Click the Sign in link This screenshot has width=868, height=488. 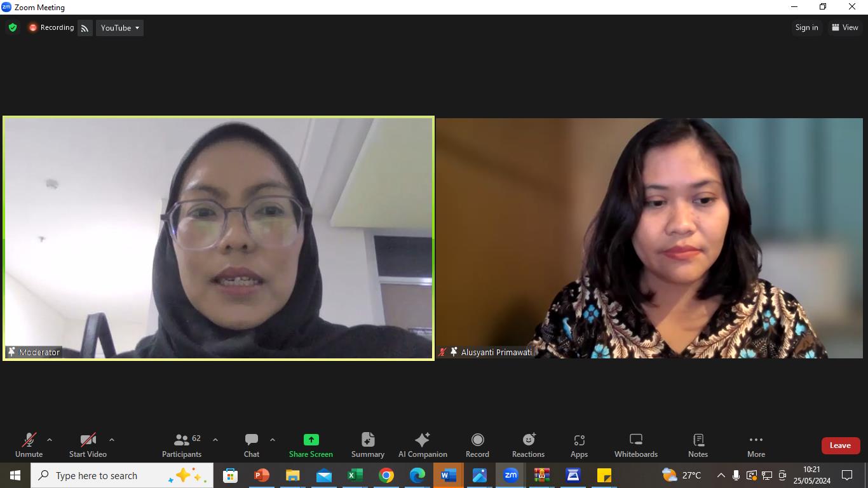[806, 27]
